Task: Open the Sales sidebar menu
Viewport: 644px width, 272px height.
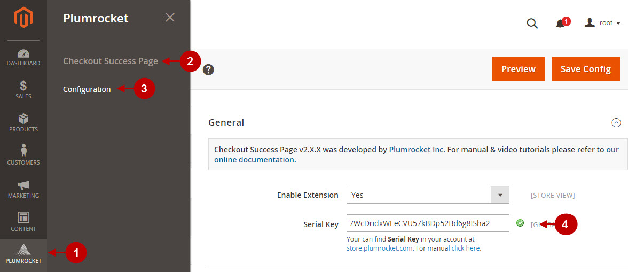Action: 23,90
